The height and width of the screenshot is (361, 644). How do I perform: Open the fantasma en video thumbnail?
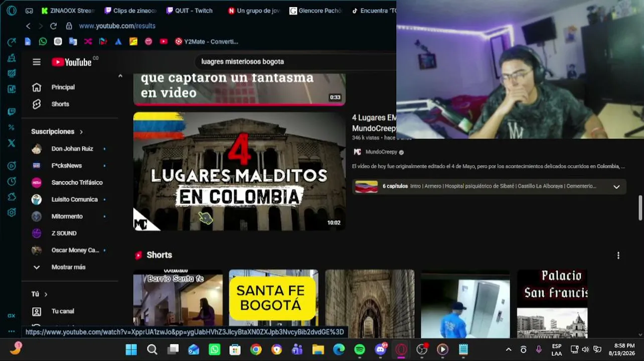(x=239, y=89)
